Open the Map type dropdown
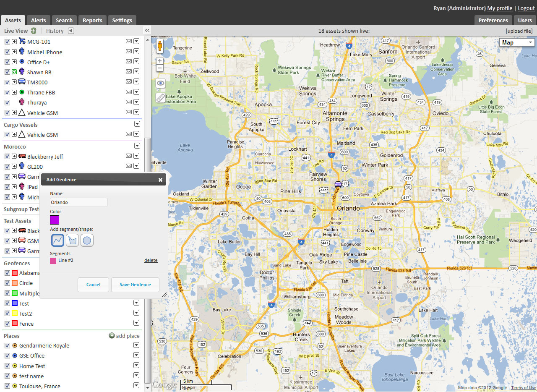Image resolution: width=537 pixels, height=392 pixels. pos(516,42)
